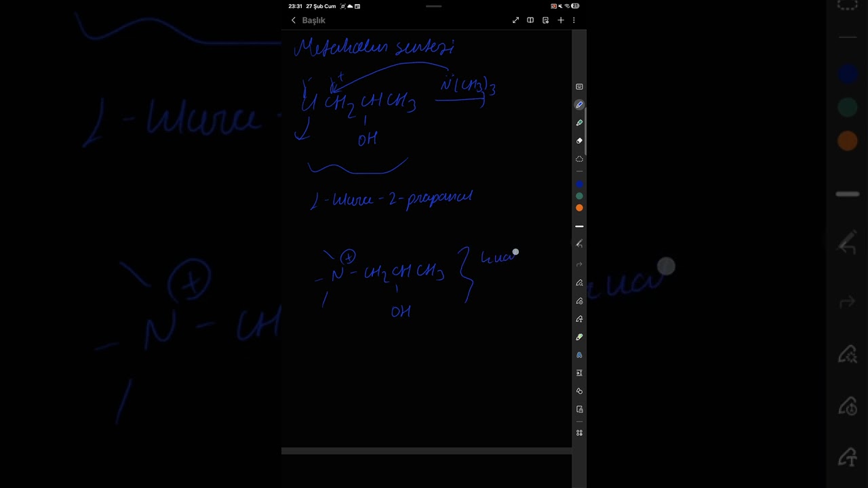Redo the undone stroke

pos(579,264)
